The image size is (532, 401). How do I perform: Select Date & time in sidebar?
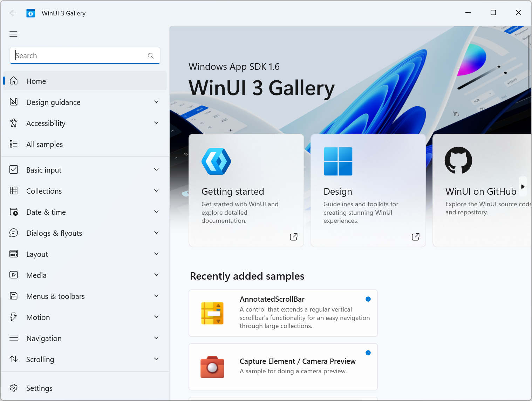click(x=46, y=212)
